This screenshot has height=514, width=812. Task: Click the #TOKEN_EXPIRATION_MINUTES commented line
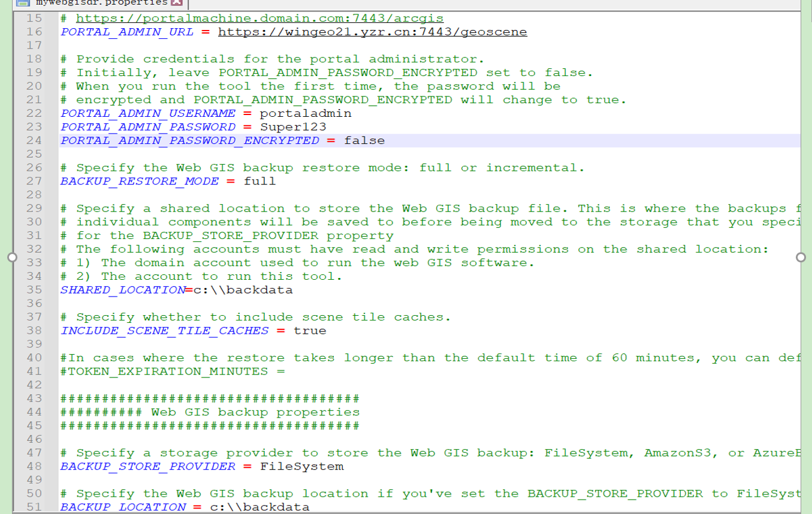[173, 371]
